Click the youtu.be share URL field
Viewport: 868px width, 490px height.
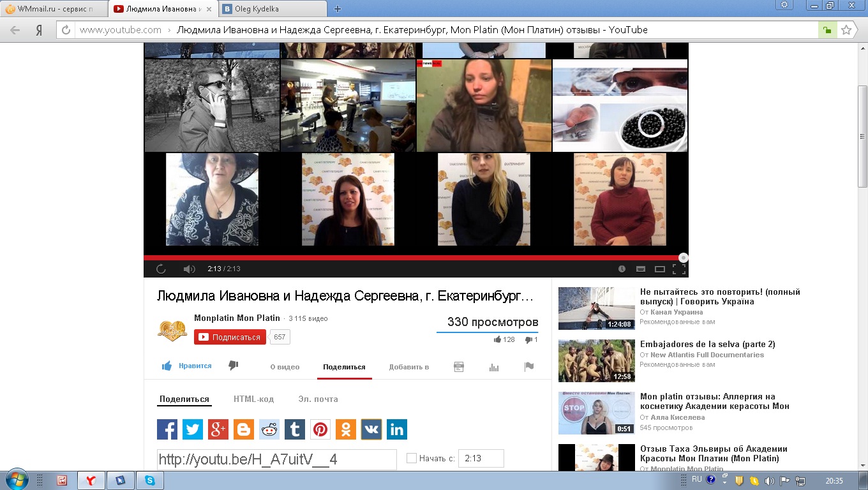coord(276,459)
